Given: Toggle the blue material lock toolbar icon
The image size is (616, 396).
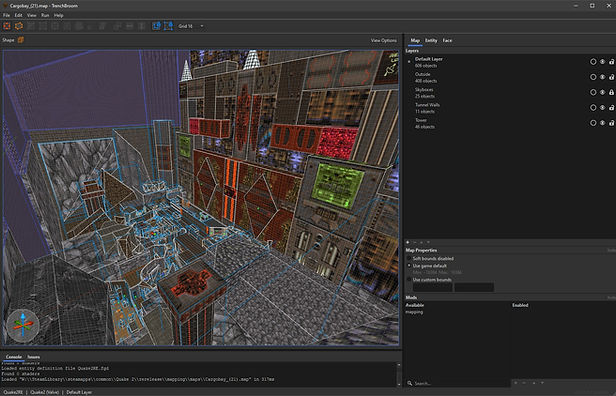Looking at the screenshot, I should pos(156,26).
